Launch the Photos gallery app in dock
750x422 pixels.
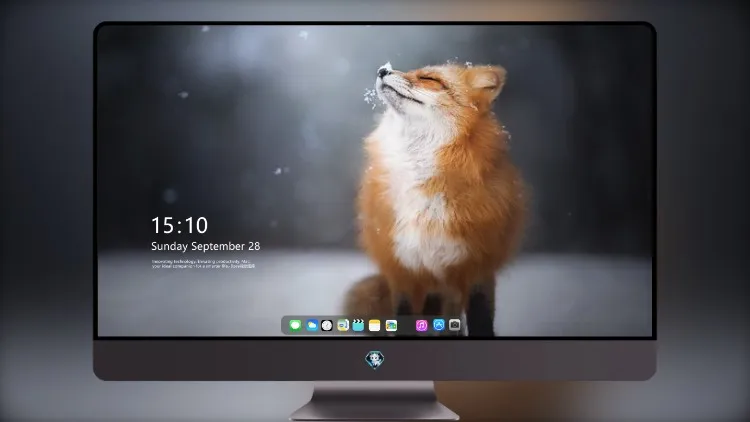[x=391, y=325]
